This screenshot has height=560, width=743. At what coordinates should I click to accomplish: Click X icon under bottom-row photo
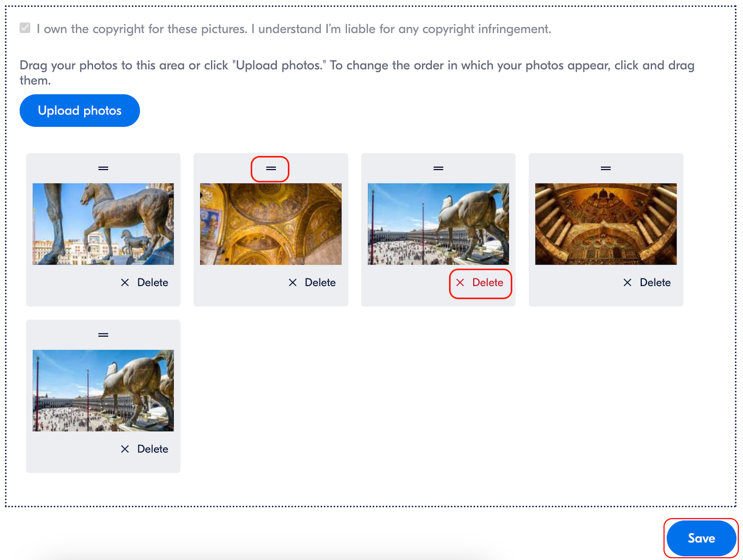[x=125, y=449]
